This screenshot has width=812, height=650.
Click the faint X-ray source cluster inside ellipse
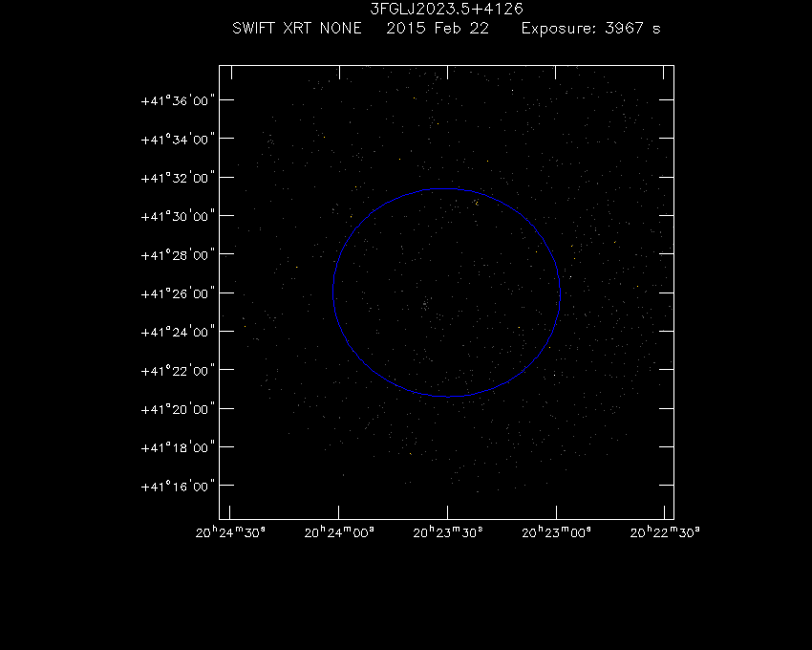click(425, 304)
